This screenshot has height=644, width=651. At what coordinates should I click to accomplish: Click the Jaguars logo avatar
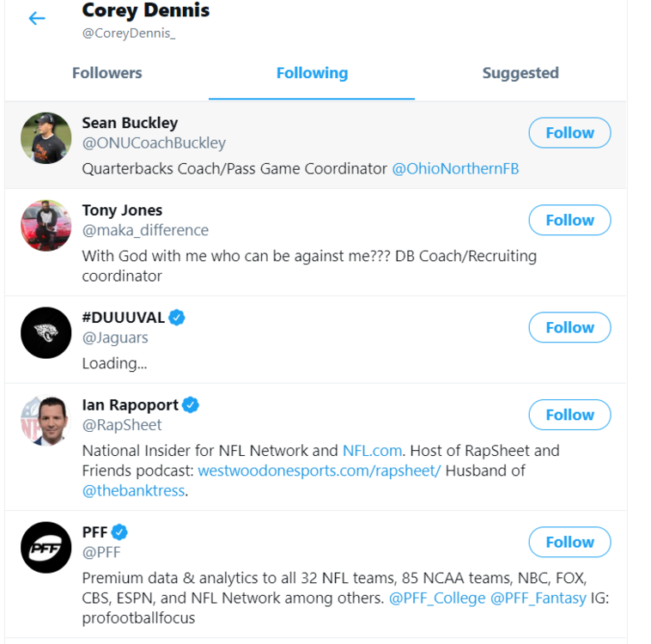(x=46, y=332)
